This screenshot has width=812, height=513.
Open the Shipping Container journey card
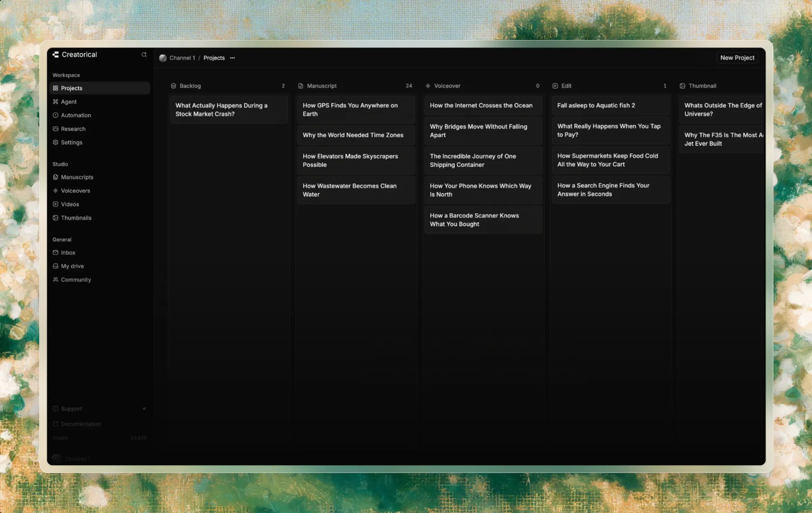[x=483, y=161]
